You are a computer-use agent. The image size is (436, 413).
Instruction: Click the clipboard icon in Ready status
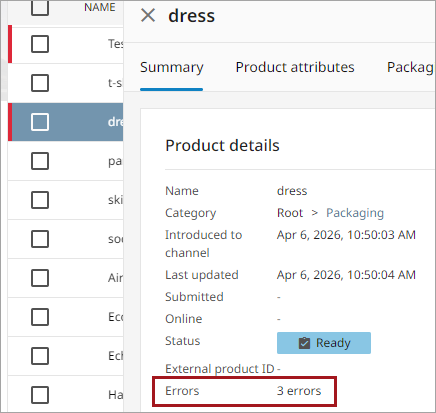(x=304, y=343)
